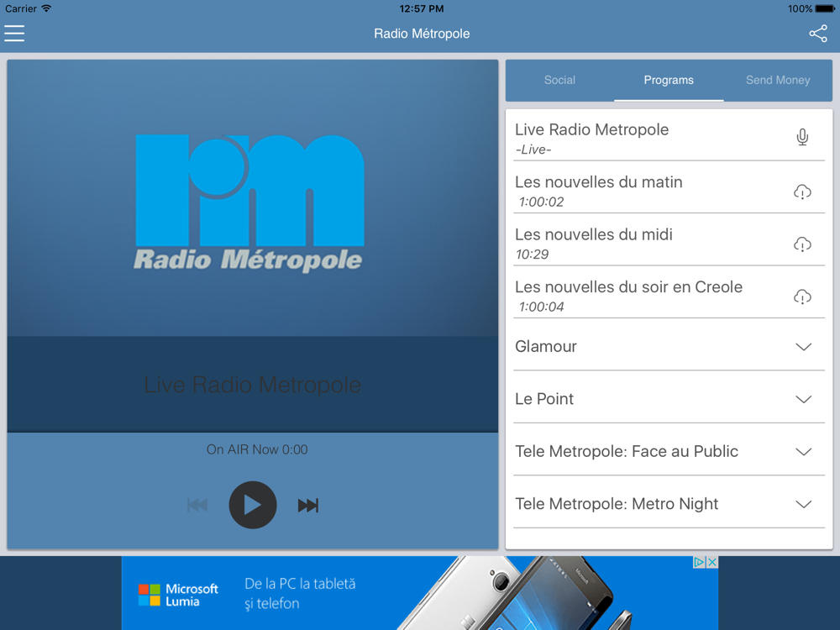Open the Microsoft Lumia banner ad

coord(419,592)
